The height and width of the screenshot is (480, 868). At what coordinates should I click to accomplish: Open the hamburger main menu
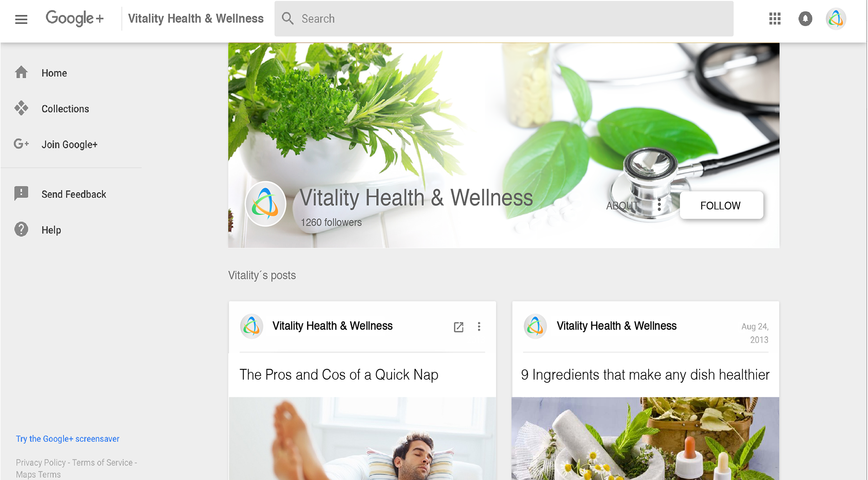point(21,19)
